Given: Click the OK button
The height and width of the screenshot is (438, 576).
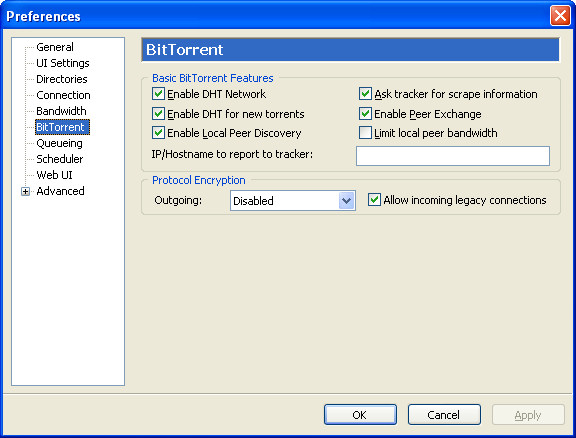Looking at the screenshot, I should [x=360, y=414].
